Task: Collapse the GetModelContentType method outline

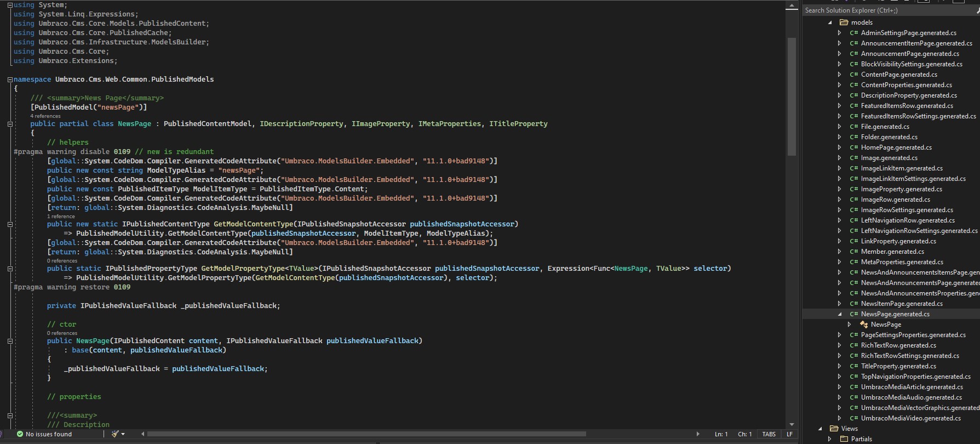Action: pos(10,224)
